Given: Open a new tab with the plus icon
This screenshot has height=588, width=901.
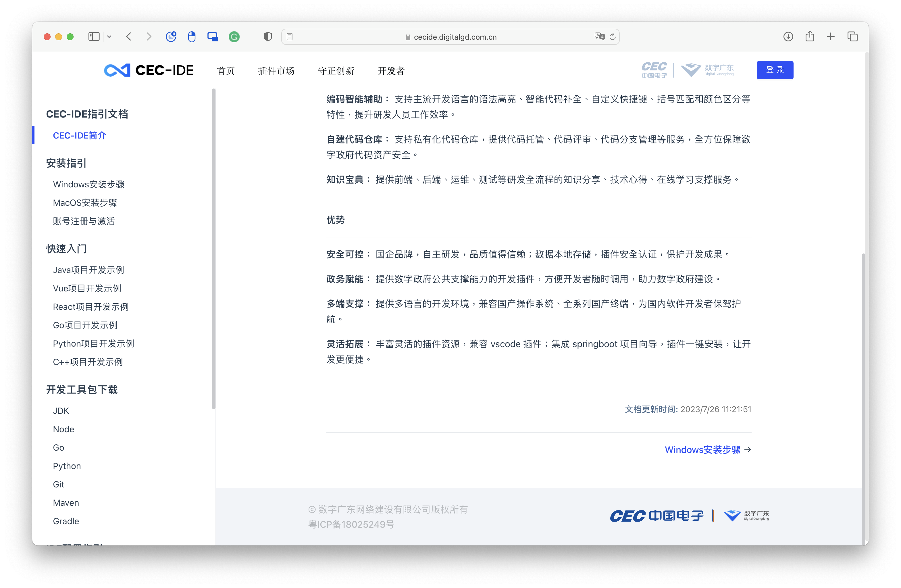Looking at the screenshot, I should pyautogui.click(x=831, y=36).
